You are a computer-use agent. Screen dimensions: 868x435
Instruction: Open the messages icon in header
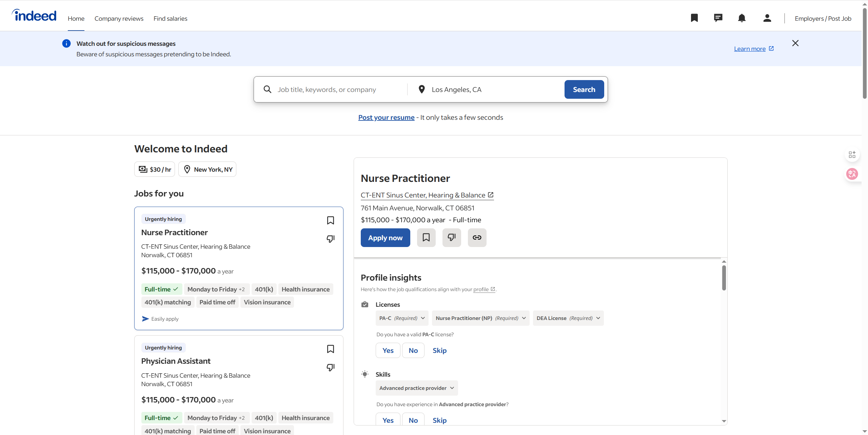(x=718, y=18)
